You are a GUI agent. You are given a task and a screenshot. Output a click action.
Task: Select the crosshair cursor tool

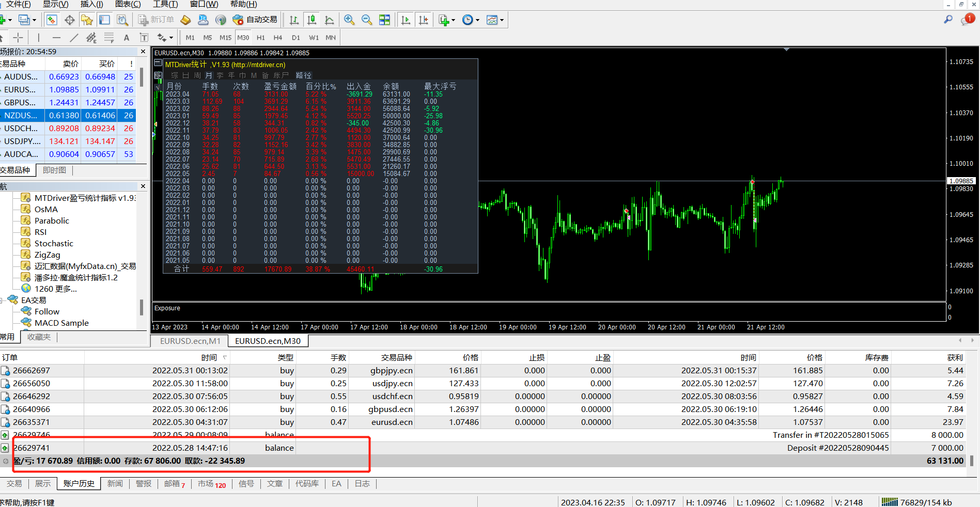(18, 38)
